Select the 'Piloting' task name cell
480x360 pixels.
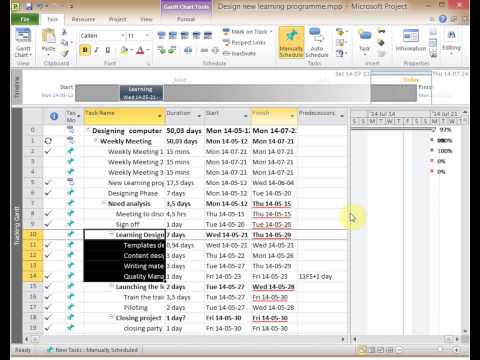coord(124,307)
